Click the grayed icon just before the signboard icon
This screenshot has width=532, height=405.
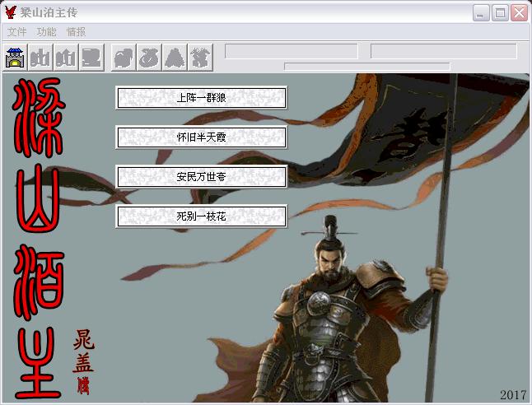click(66, 58)
